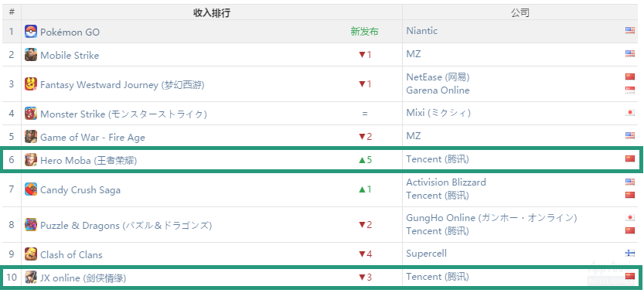This screenshot has width=644, height=293.
Task: Click the JX online game icon
Action: click(31, 278)
